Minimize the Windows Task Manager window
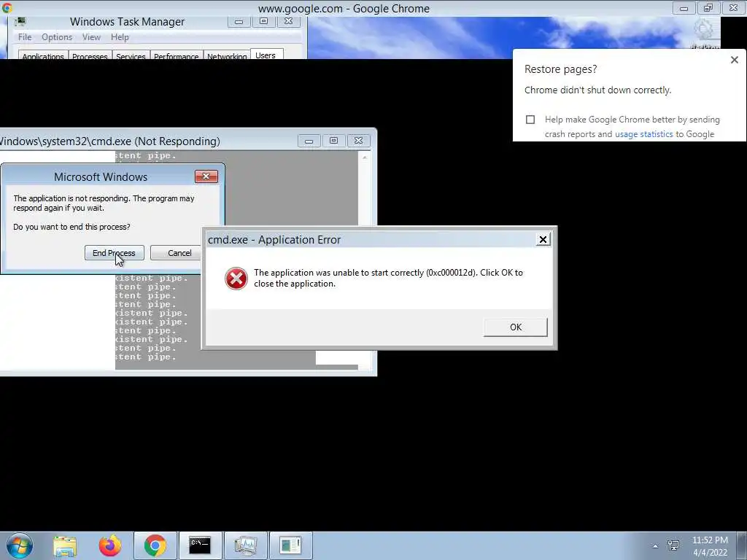Image resolution: width=747 pixels, height=560 pixels. pyautogui.click(x=239, y=21)
